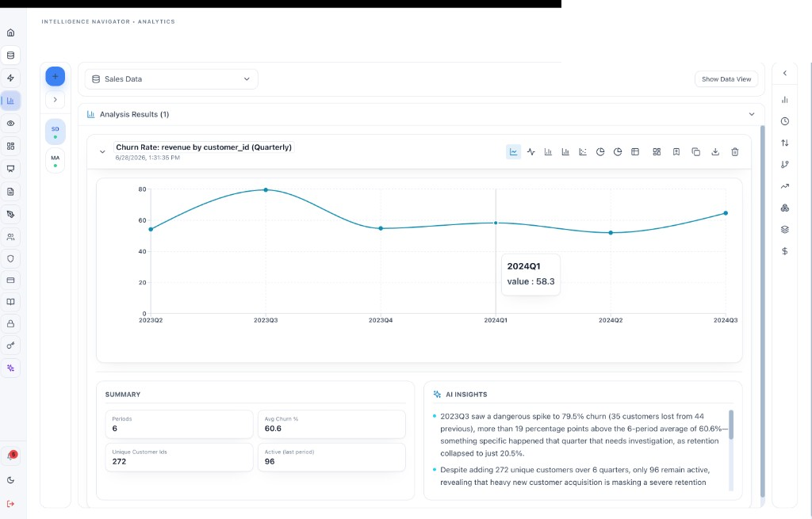Click the Avg Churn % 60.6 card
This screenshot has height=519, width=812.
[x=331, y=424]
